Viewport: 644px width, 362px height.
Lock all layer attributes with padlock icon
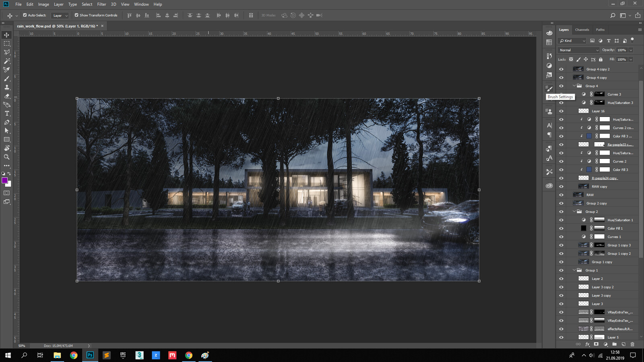601,60
